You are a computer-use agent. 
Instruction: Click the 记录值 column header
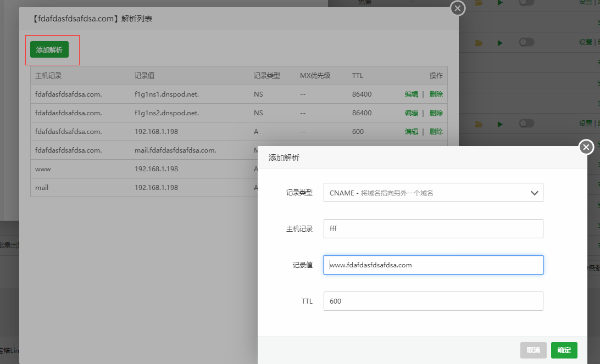(145, 76)
